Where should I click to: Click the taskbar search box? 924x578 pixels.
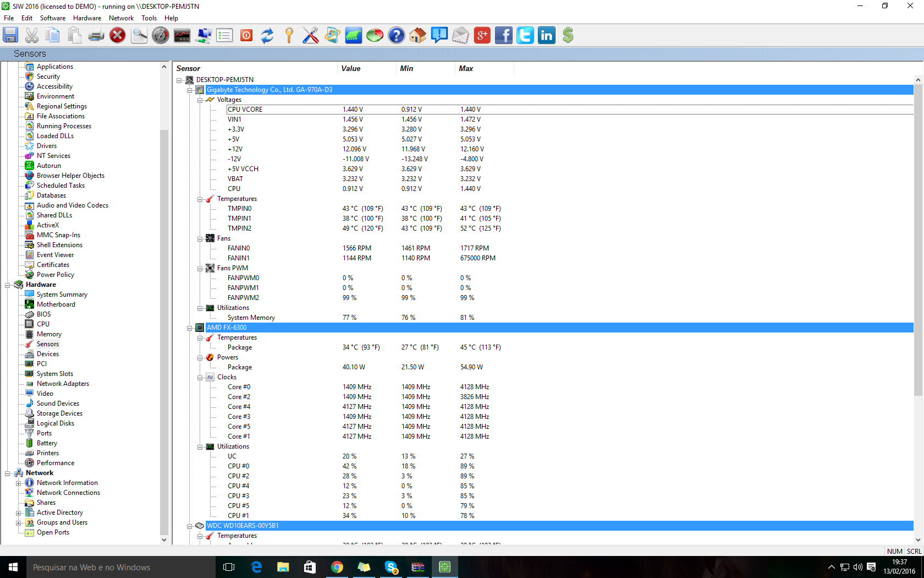pos(121,567)
